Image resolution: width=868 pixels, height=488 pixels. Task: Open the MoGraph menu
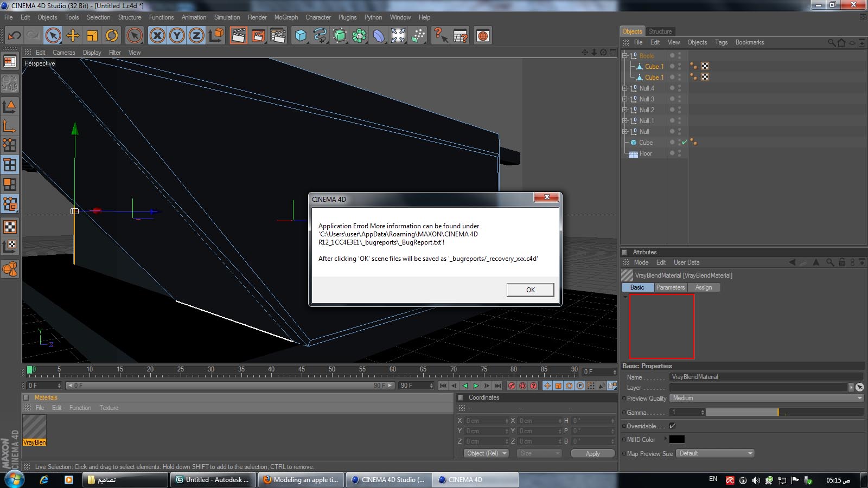[286, 17]
